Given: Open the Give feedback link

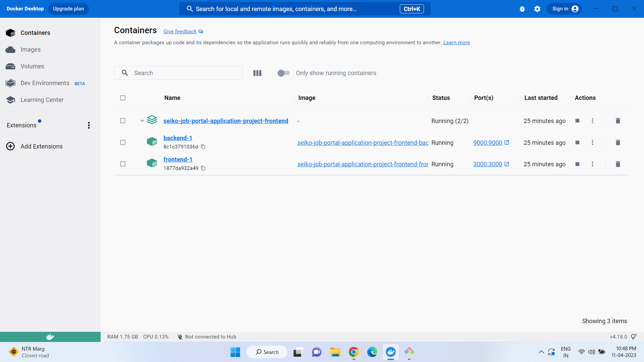Looking at the screenshot, I should click(x=179, y=31).
